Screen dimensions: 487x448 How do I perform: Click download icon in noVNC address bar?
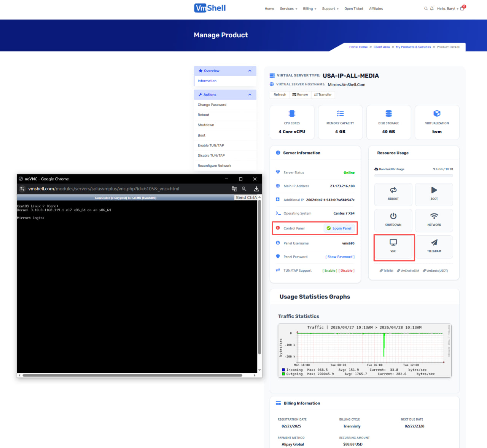256,189
